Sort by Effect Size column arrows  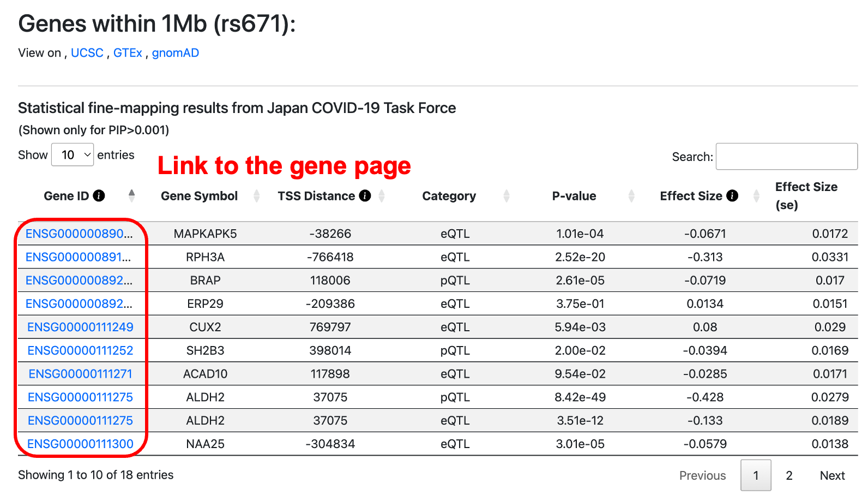(x=756, y=196)
